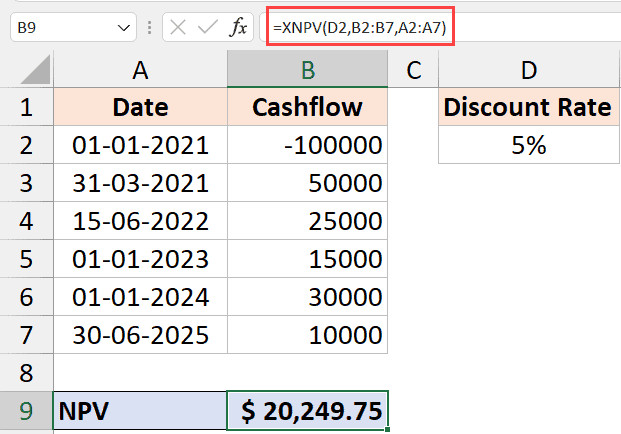The image size is (621, 434).
Task: Select column A header
Action: point(140,70)
